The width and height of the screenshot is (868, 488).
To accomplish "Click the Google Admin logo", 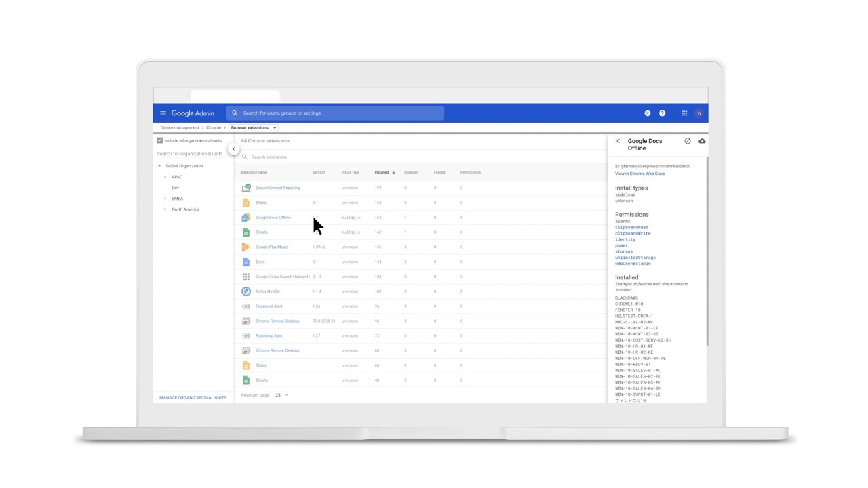I will [192, 113].
